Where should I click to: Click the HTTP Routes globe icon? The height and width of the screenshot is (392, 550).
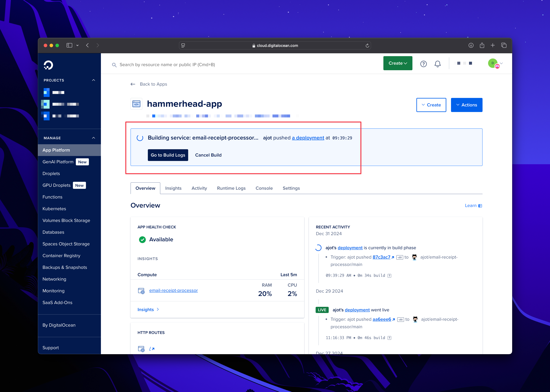tap(141, 349)
